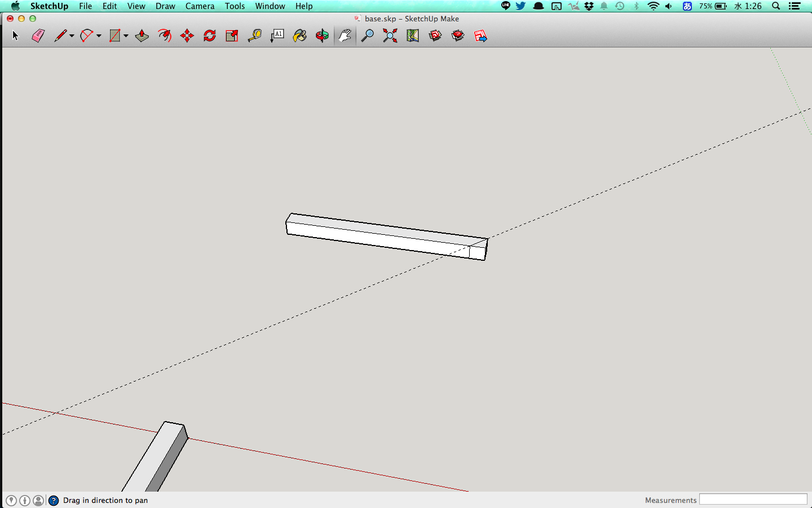Click the blue help question mark button
Viewport: 812px width, 508px height.
[54, 500]
